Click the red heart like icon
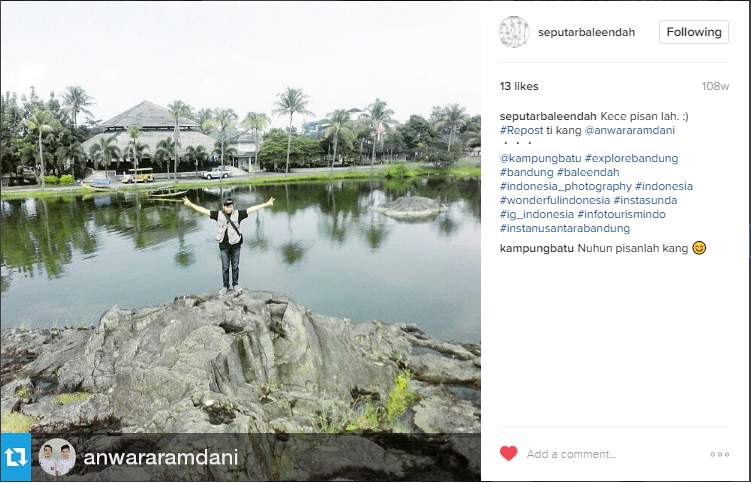 click(508, 453)
